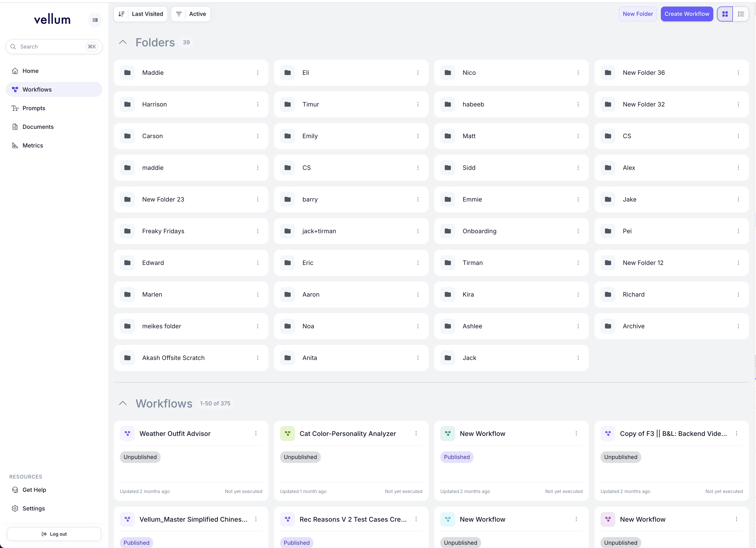The height and width of the screenshot is (548, 756).
Task: Focus the Search input field
Action: (x=50, y=47)
